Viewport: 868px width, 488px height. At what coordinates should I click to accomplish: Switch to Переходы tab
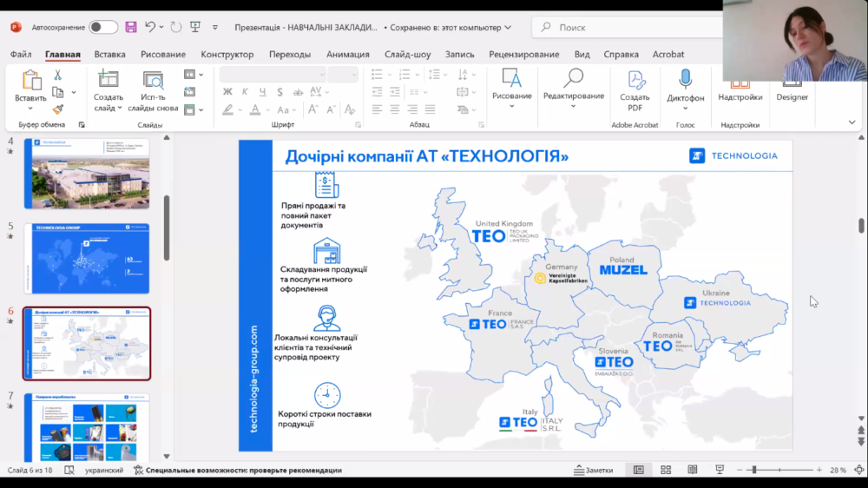(x=290, y=55)
